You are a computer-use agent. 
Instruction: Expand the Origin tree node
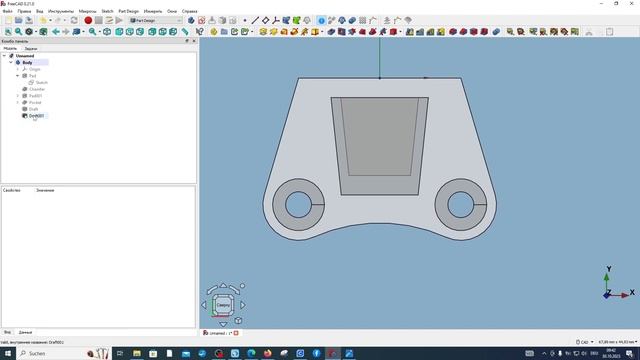tap(18, 69)
